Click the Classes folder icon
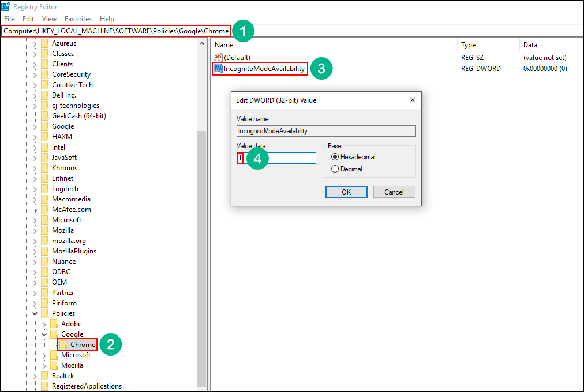The height and width of the screenshot is (392, 584). click(x=44, y=54)
